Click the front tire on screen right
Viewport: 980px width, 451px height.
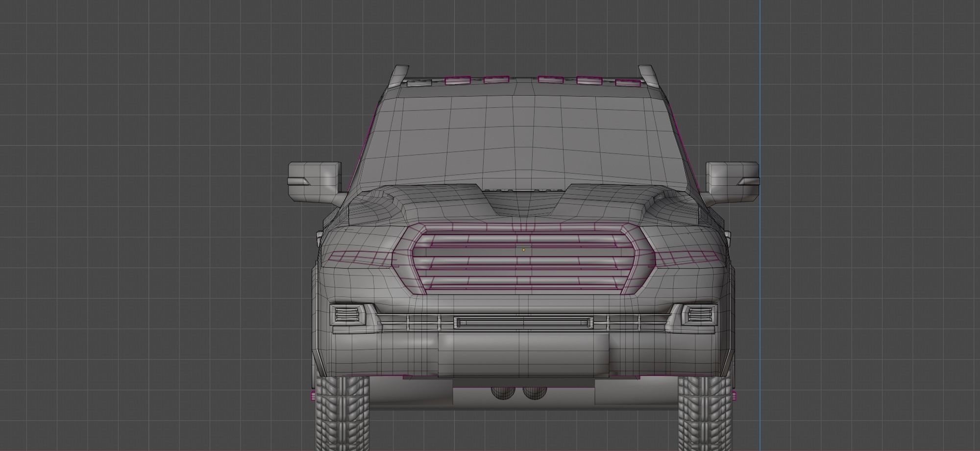point(705,414)
